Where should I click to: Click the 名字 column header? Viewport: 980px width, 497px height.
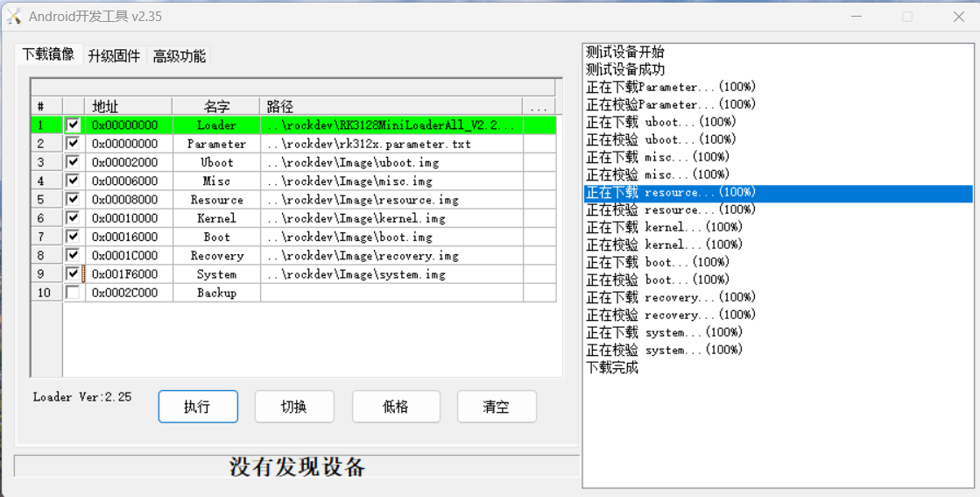click(216, 106)
